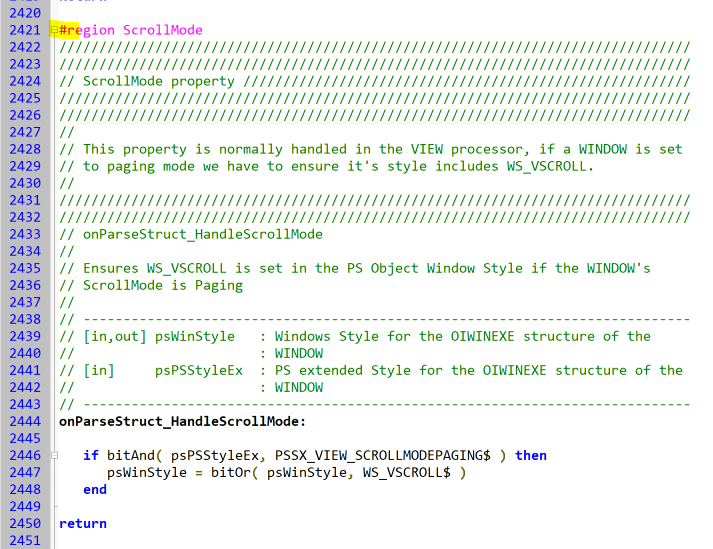Click line number 2444 in the margin
This screenshot has width=713, height=549.
point(23,421)
